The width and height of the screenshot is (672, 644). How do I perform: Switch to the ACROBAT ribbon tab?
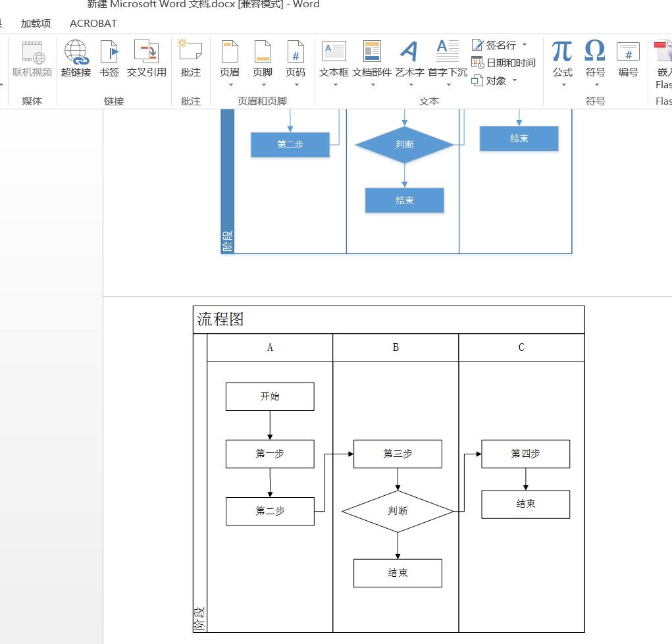click(91, 23)
